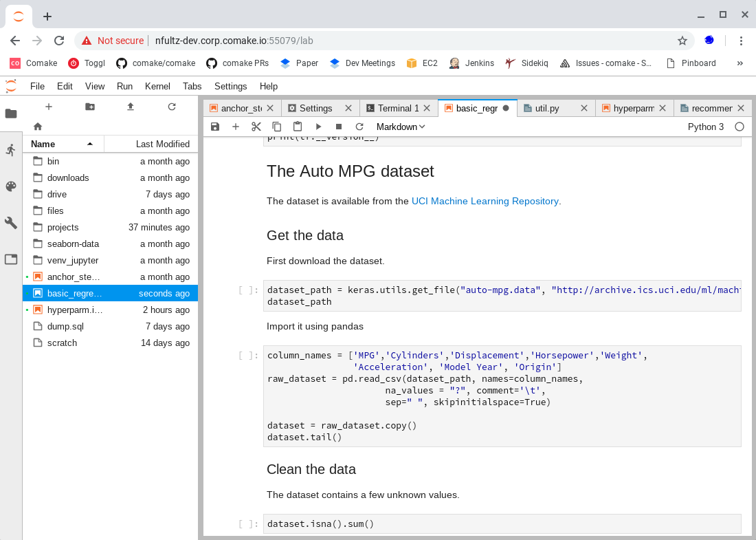
Task: Open the cell type Markdown dropdown
Action: click(x=401, y=127)
